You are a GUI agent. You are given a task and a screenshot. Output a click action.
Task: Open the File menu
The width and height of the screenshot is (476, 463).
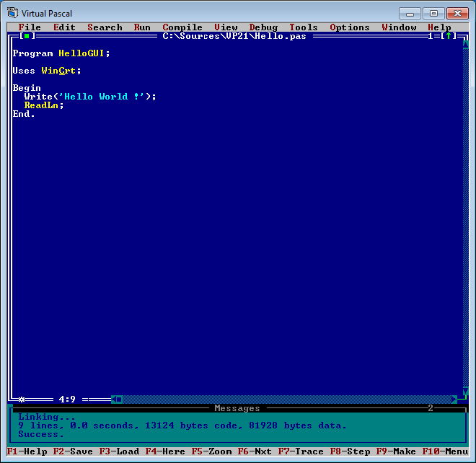pyautogui.click(x=30, y=27)
